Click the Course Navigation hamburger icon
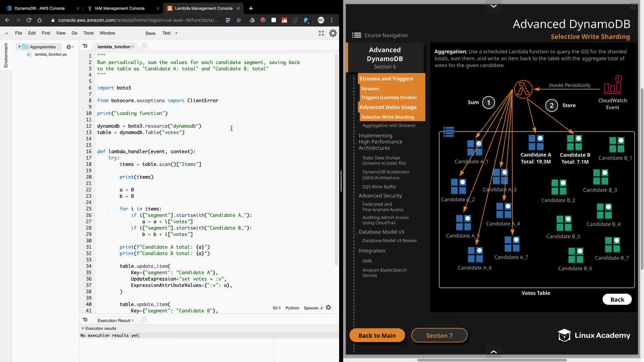644x362 pixels. [356, 35]
